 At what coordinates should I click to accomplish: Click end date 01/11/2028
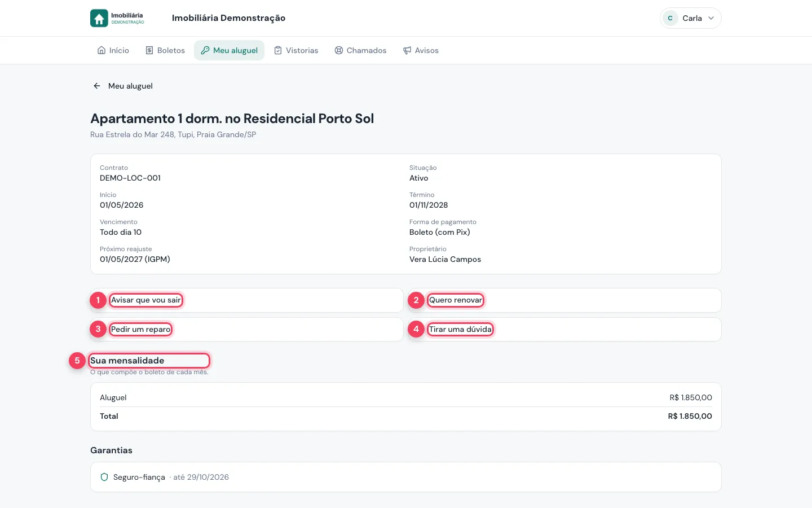click(429, 205)
